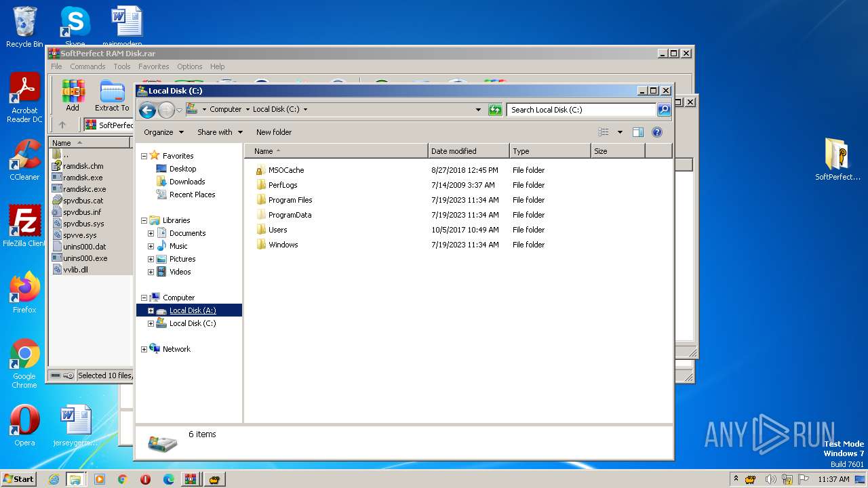This screenshot has height=488, width=868.
Task: Open CCleaner desktop icon
Action: pyautogui.click(x=24, y=160)
